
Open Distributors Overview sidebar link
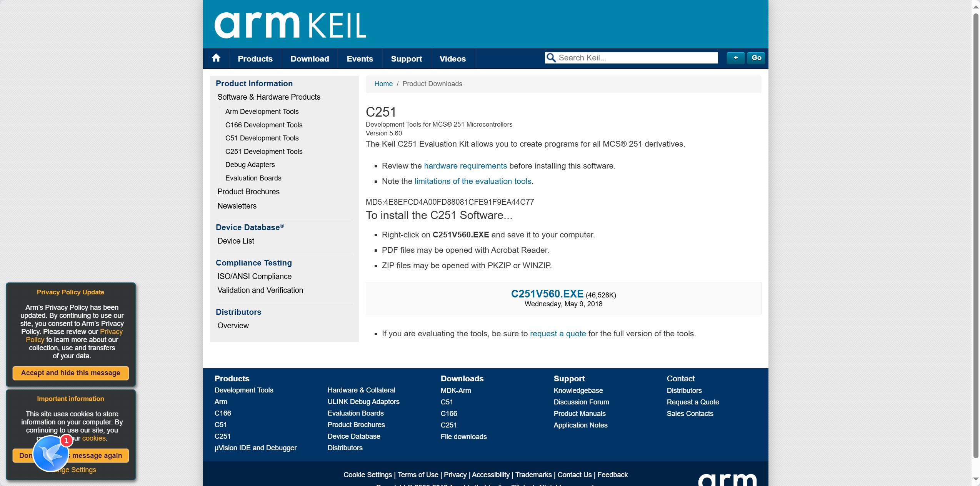pyautogui.click(x=233, y=326)
